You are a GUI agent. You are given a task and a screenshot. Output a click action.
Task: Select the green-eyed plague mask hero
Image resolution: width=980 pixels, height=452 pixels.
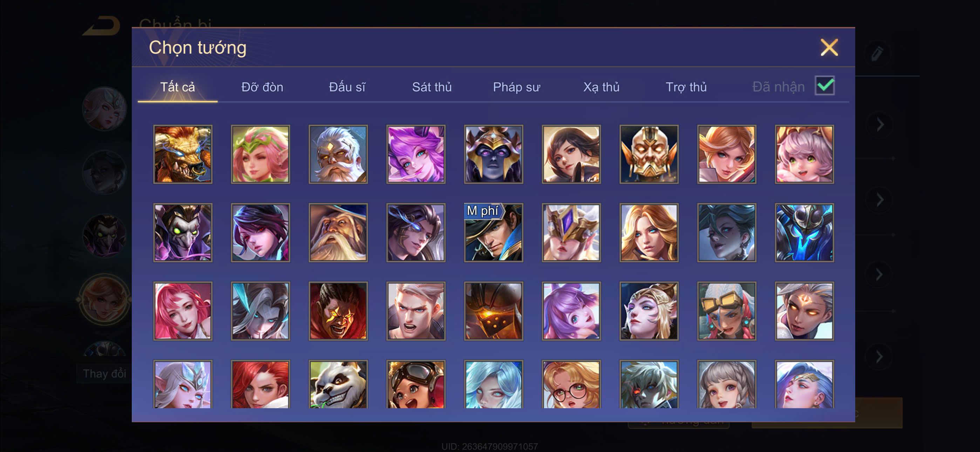click(183, 232)
